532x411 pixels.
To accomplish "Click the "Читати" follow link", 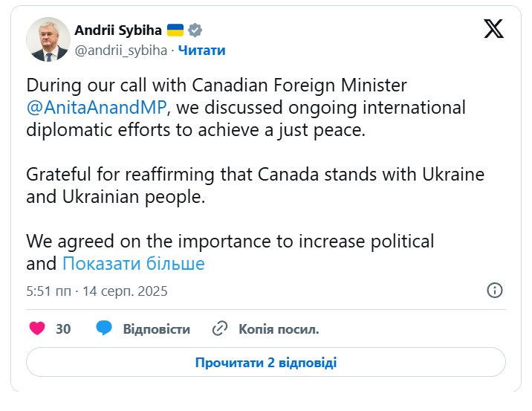I will tap(201, 51).
